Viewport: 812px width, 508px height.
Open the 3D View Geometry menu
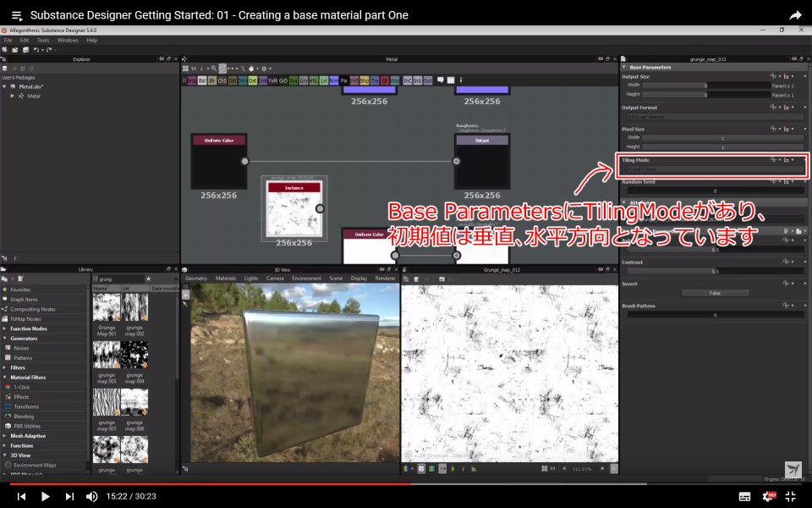[x=196, y=279]
